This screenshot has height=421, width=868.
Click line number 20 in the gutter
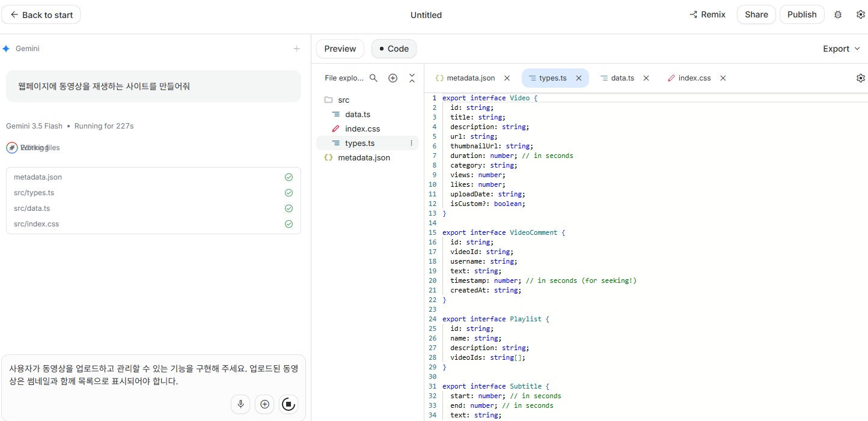[433, 280]
